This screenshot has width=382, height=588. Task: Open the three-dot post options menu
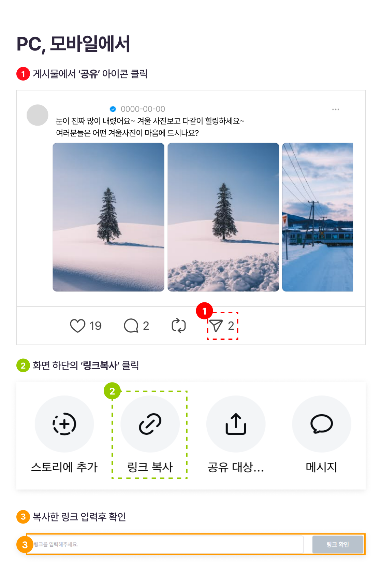coord(336,109)
